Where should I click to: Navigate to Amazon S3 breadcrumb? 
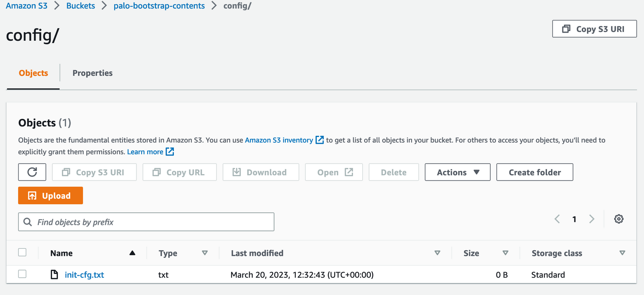pos(27,6)
